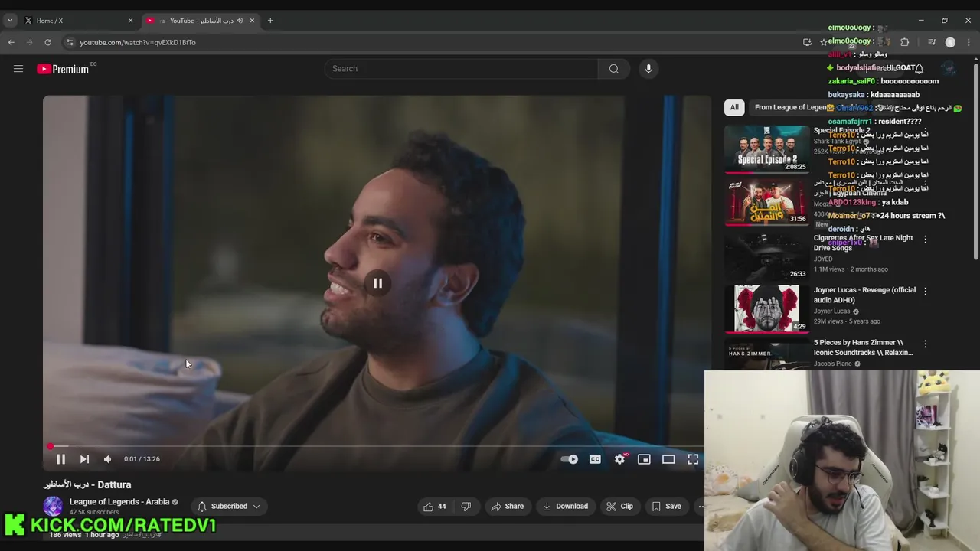Click the large pause overlay on the video

click(x=377, y=283)
